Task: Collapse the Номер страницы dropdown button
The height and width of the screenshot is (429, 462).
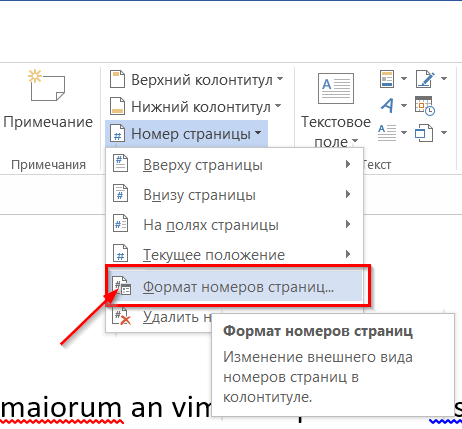Action: coord(186,134)
